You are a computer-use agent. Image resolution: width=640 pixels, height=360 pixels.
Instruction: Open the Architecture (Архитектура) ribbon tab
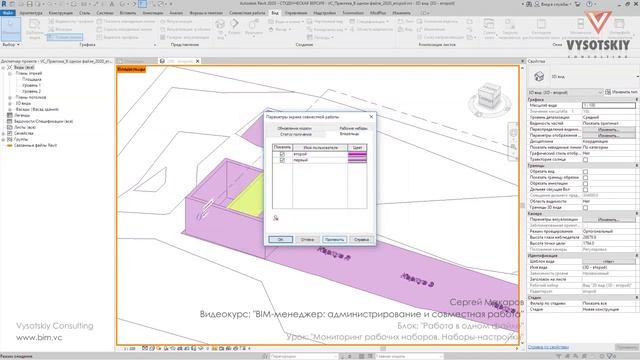coord(31,13)
